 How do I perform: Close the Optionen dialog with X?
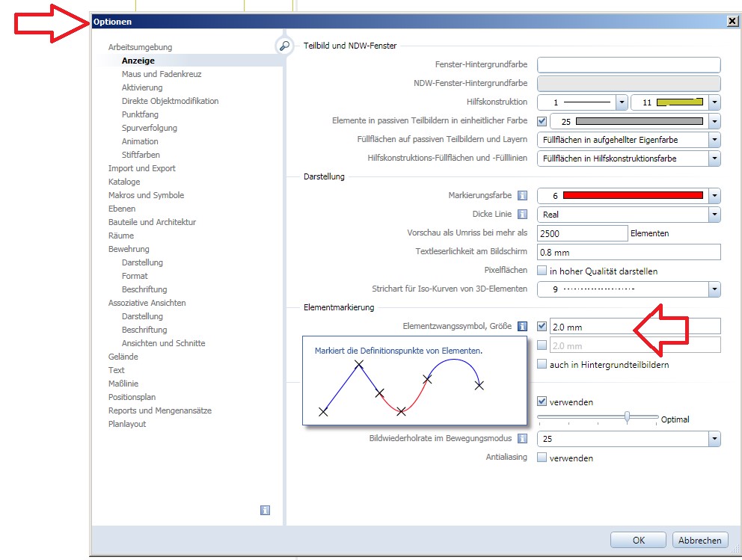732,22
